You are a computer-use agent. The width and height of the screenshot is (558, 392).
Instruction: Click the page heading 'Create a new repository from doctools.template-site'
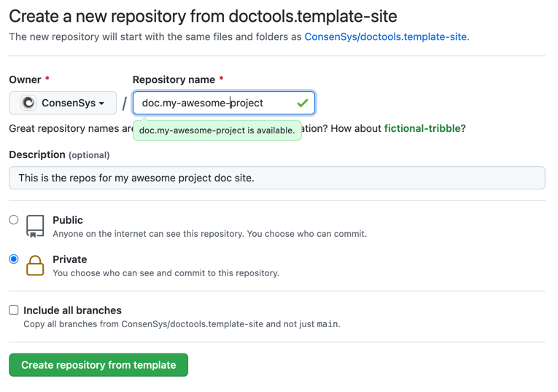point(203,16)
